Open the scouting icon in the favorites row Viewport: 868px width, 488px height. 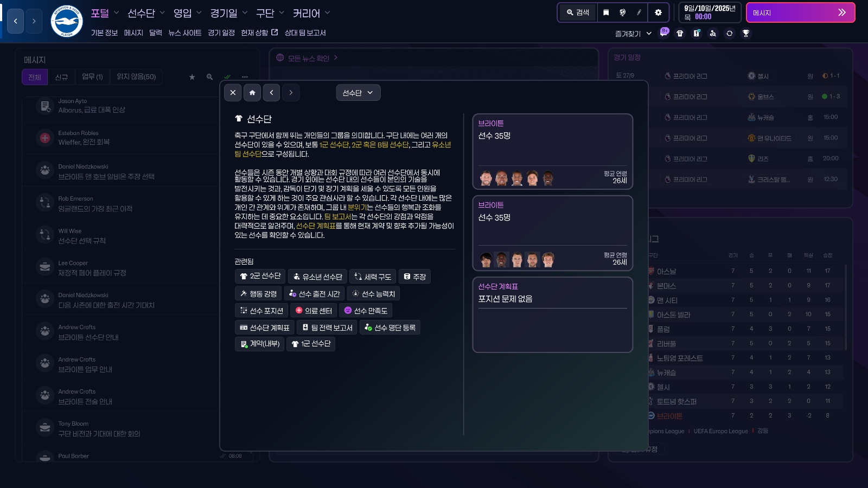(712, 33)
